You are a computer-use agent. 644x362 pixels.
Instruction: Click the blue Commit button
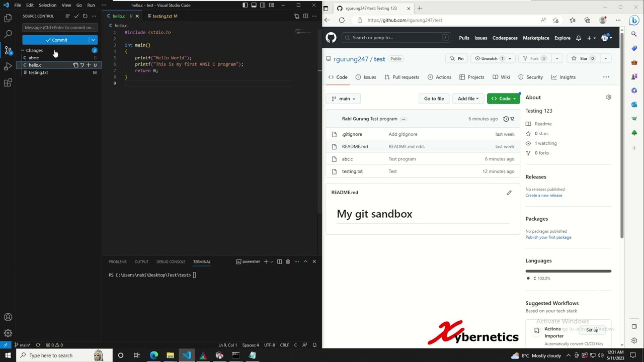tap(56, 40)
